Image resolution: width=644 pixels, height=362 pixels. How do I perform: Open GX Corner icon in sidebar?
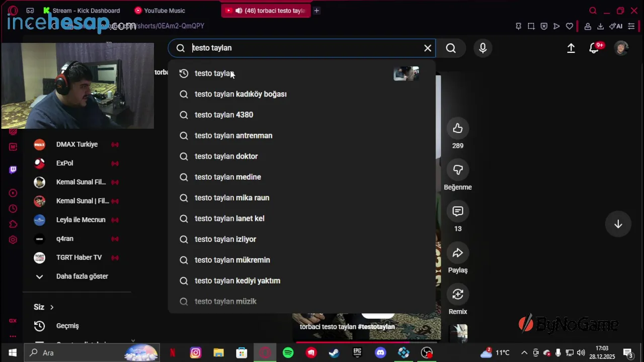[x=13, y=321]
